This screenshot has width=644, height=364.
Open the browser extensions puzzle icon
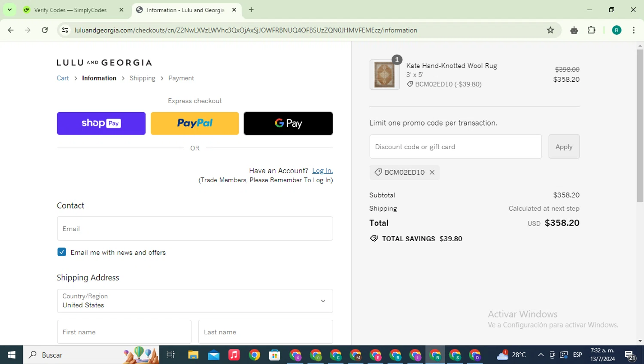click(x=591, y=30)
